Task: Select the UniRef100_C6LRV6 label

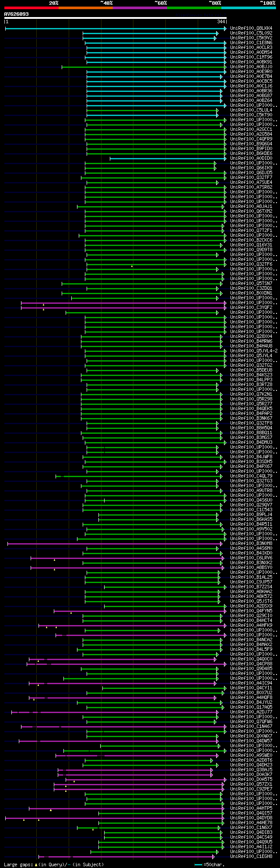Action: tap(251, 558)
